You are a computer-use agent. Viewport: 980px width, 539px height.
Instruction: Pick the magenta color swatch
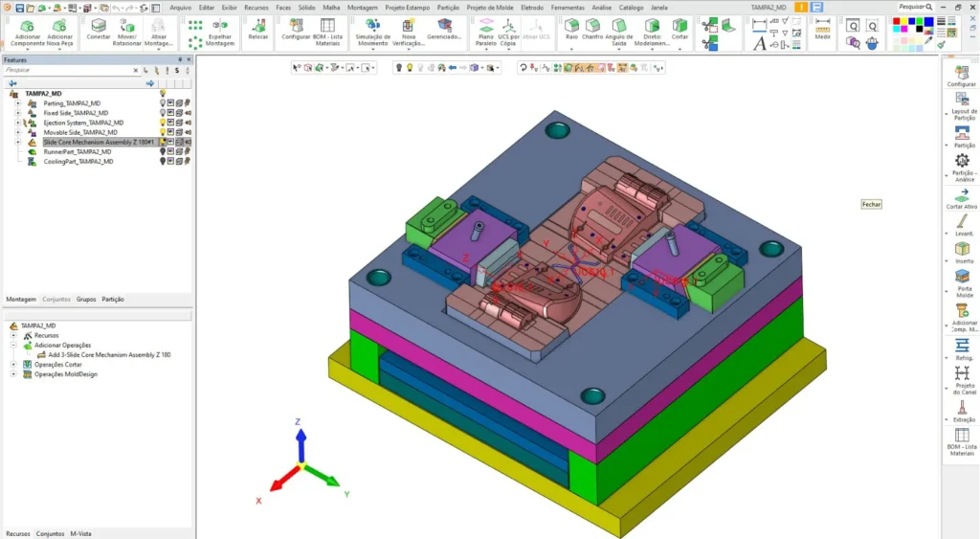point(903,29)
